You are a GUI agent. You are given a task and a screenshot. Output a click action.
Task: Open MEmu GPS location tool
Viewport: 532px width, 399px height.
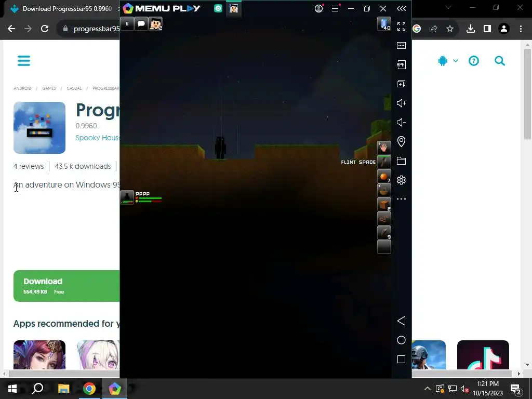(402, 141)
